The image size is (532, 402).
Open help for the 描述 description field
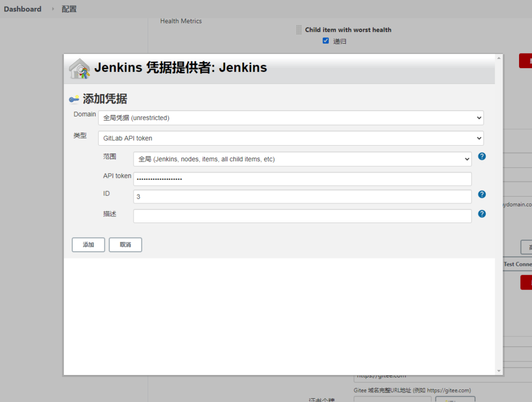(x=482, y=214)
